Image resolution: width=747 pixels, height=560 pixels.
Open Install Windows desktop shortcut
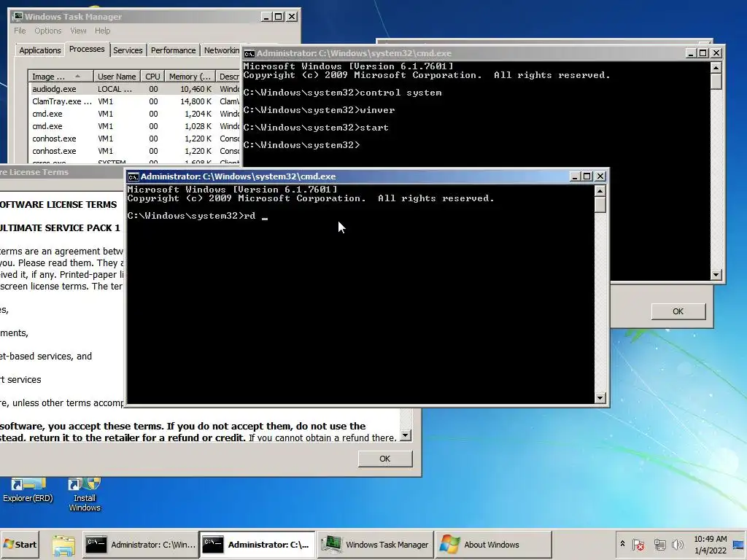(85, 495)
